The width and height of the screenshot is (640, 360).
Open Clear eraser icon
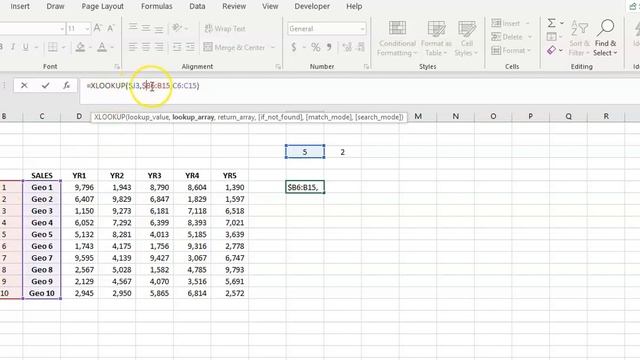[x=551, y=51]
